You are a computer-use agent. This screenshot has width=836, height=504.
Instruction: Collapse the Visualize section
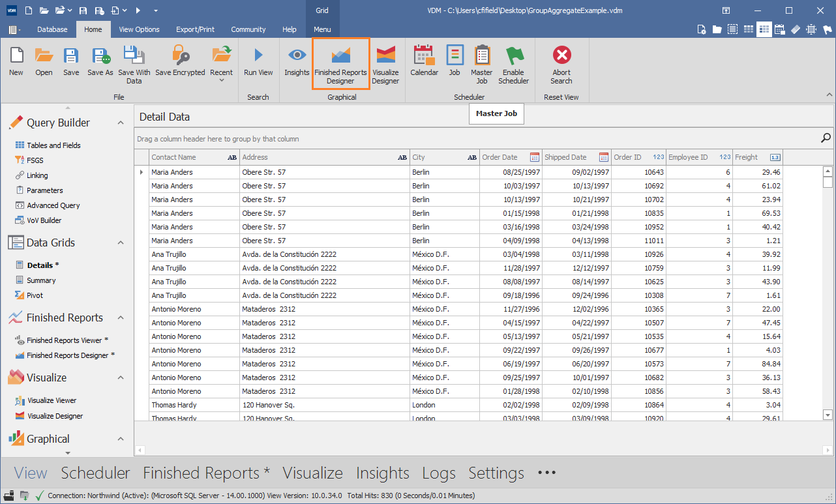(x=120, y=378)
